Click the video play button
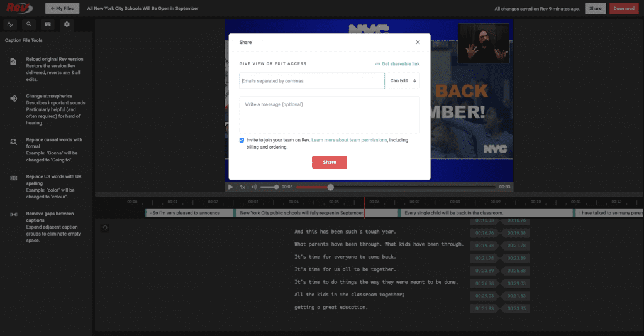Image resolution: width=644 pixels, height=336 pixels. click(x=231, y=187)
